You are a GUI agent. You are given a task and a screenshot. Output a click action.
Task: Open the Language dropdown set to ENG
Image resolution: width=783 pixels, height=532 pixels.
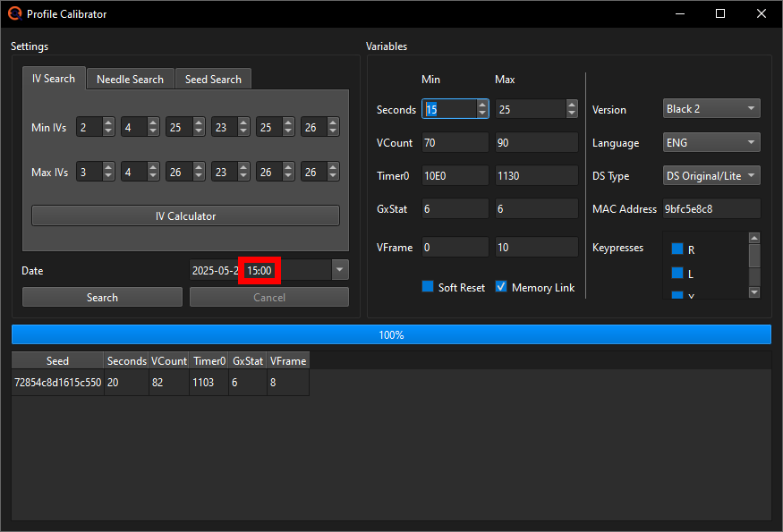tap(711, 142)
